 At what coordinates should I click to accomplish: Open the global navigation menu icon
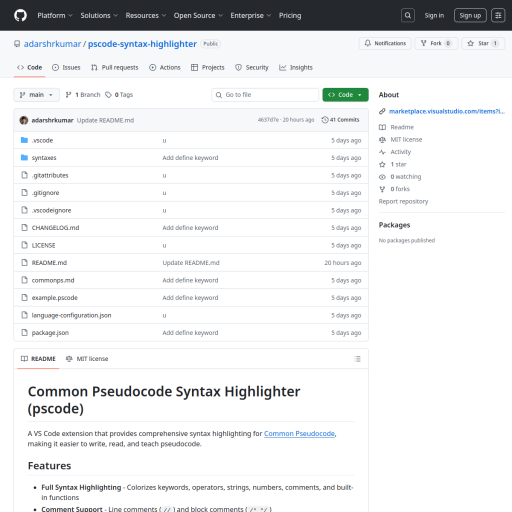[x=498, y=15]
